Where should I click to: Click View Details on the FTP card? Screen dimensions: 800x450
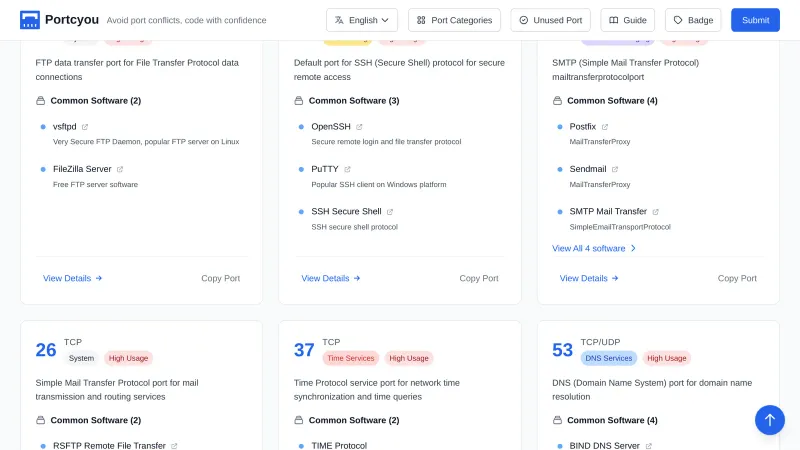(x=72, y=278)
